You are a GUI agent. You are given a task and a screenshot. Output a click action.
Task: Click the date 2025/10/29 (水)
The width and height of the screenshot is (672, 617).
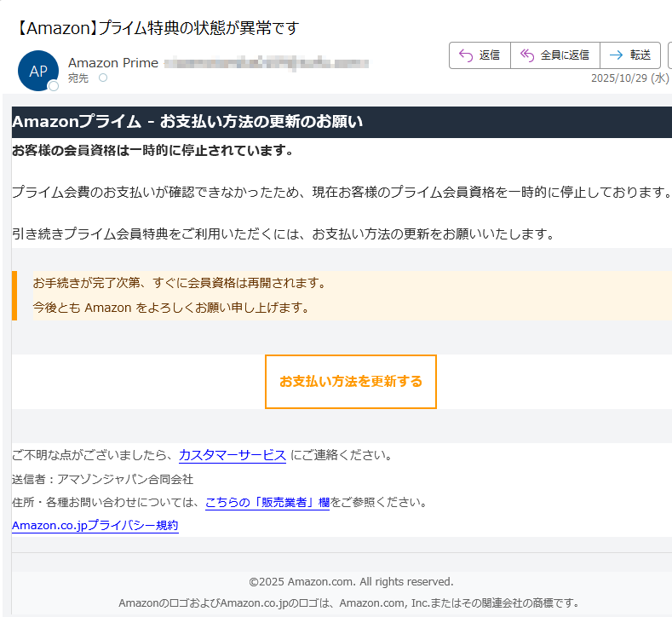(x=630, y=78)
